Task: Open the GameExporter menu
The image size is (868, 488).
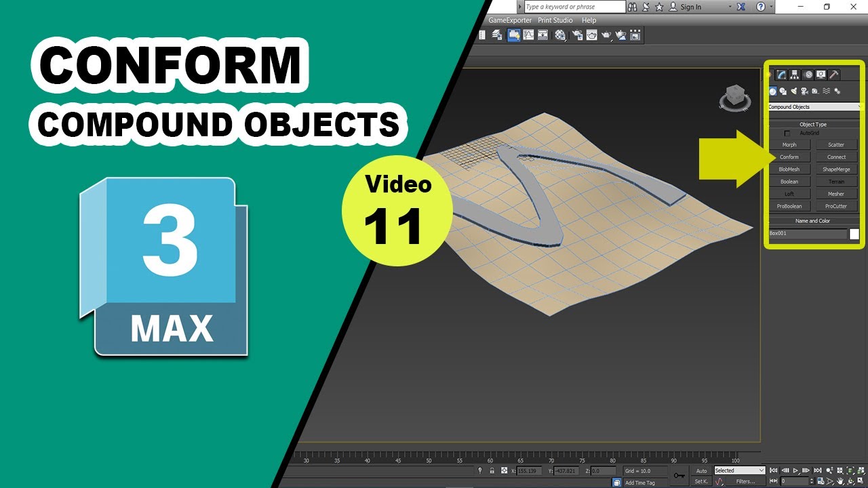Action: coord(510,20)
